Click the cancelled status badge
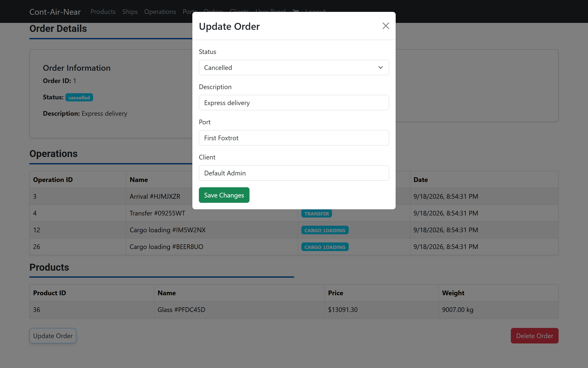The image size is (588, 368). tap(79, 97)
